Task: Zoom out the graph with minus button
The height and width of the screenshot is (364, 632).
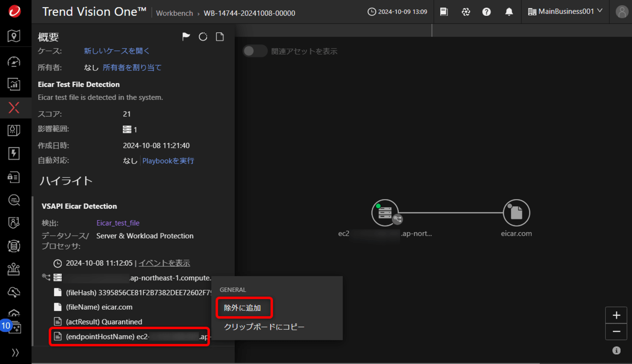Action: click(x=616, y=331)
